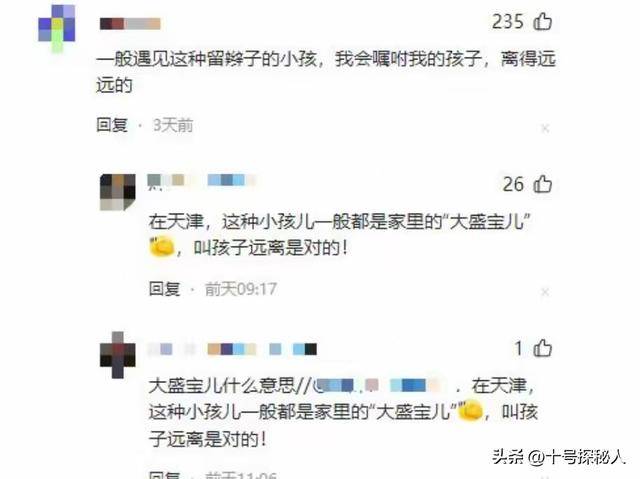Screen dimensions: 640x479
Task: Open the username above 大盛宝儿什么意思 reply
Action: click(232, 349)
